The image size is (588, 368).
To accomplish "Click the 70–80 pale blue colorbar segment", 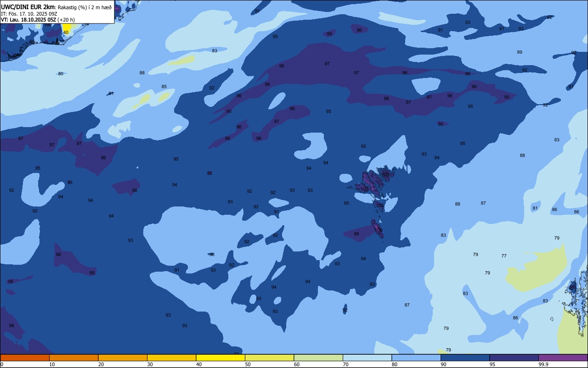I will (x=367, y=357).
